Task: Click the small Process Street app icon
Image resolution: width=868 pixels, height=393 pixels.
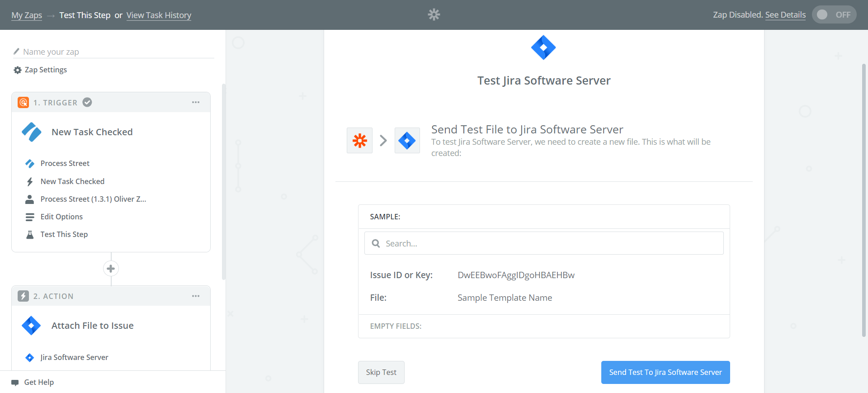Action: click(x=30, y=164)
